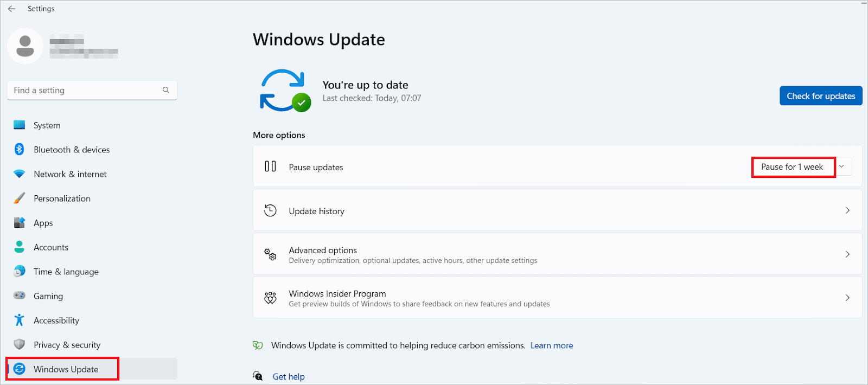Screen dimensions: 868x385
Task: Click Check for updates button
Action: [x=821, y=96]
